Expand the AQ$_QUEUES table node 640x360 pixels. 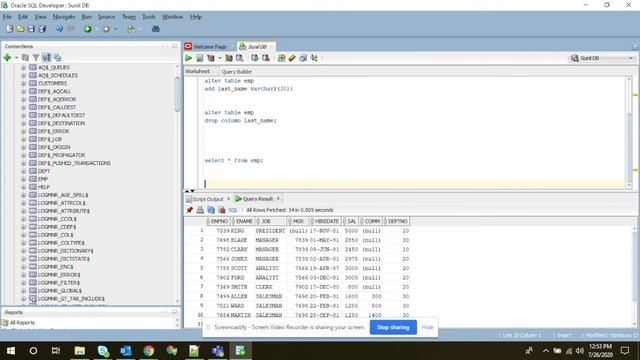(23, 67)
